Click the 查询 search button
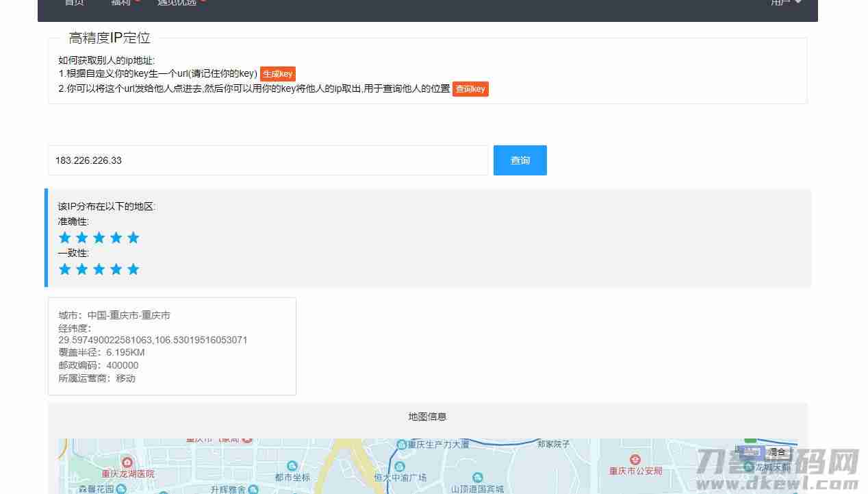 (x=520, y=160)
